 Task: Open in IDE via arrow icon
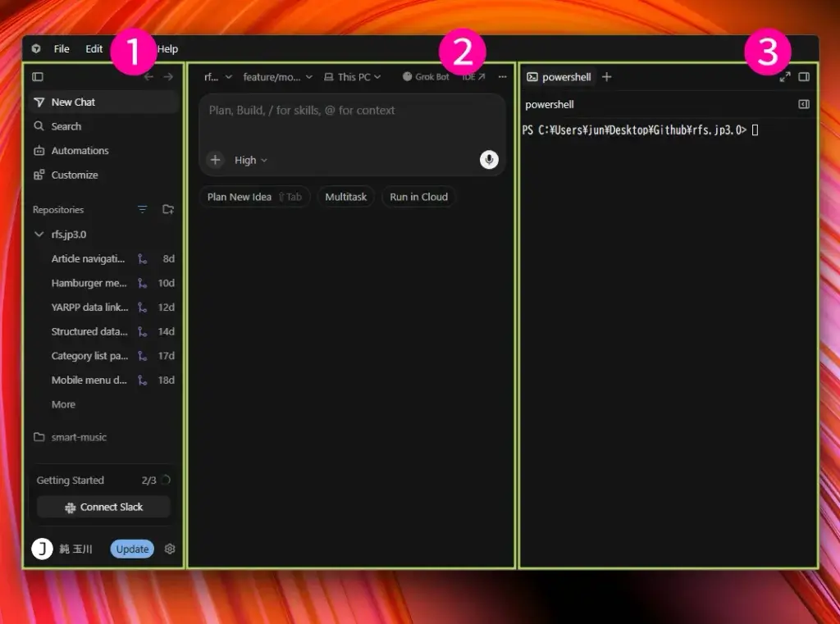473,76
